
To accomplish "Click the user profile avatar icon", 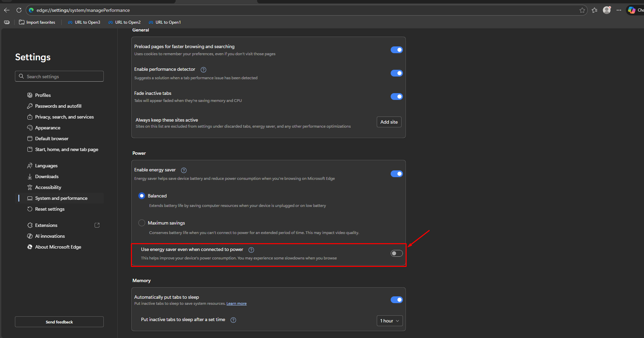I will click(607, 10).
